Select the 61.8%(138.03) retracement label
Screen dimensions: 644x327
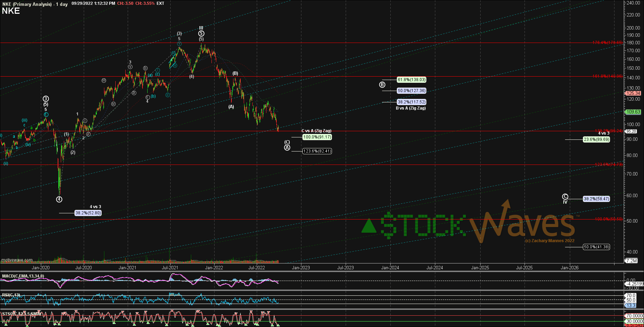pos(412,80)
